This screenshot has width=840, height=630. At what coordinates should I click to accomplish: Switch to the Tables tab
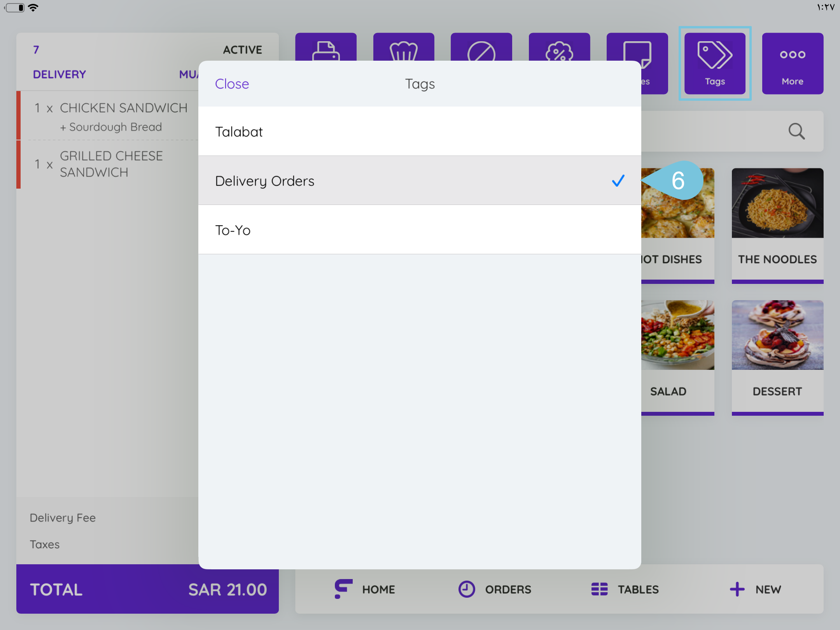[625, 589]
